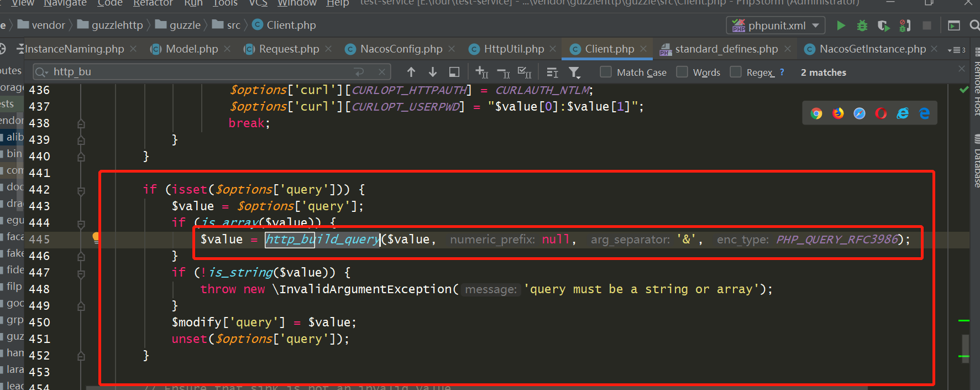Switch to HttpUtil.php tab
Viewport: 980px width, 390px height.
pyautogui.click(x=514, y=49)
